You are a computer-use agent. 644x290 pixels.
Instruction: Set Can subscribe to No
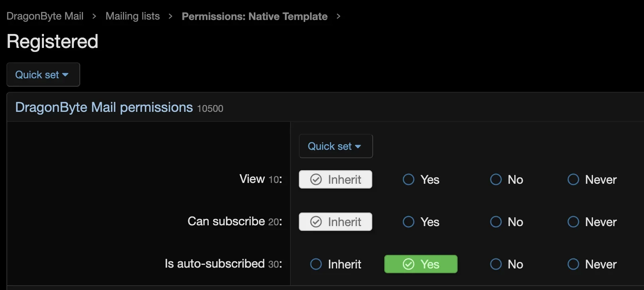[506, 222]
